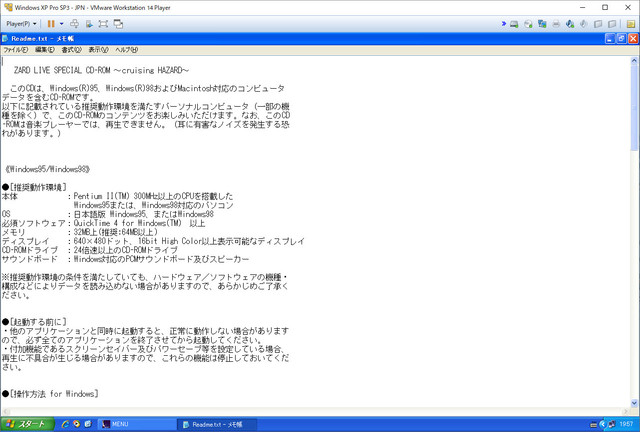The width and height of the screenshot is (640, 432).
Task: Switch to the MENU taskbar button
Action: coord(138,424)
